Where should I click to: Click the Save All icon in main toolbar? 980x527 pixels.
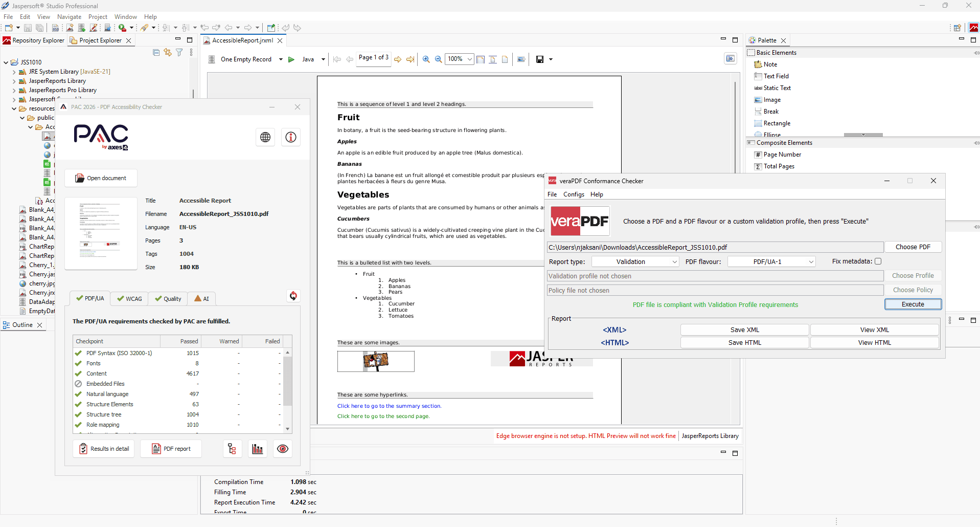[39, 28]
